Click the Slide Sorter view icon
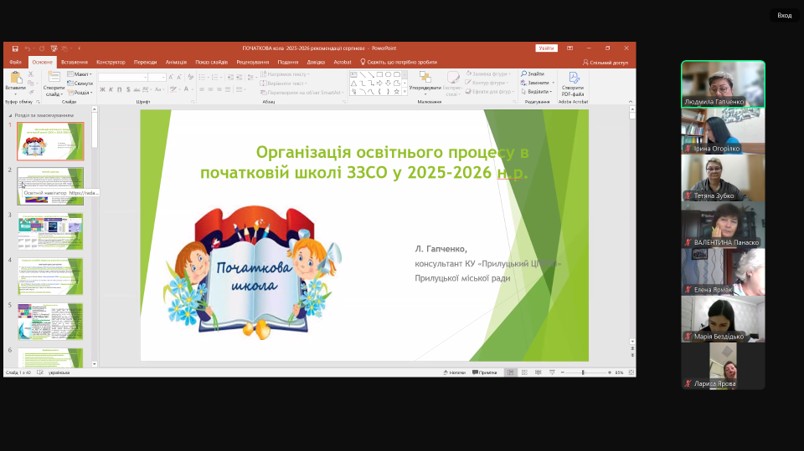 click(524, 372)
